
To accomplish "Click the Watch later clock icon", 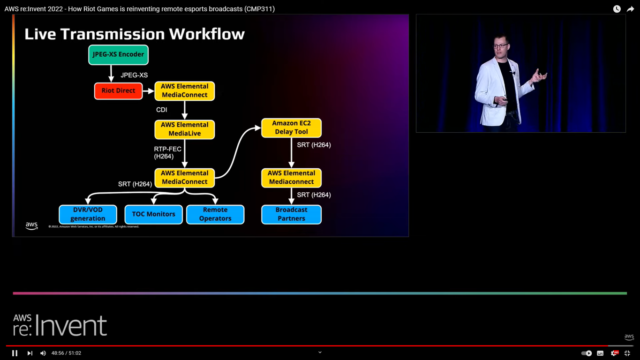I will (617, 9).
